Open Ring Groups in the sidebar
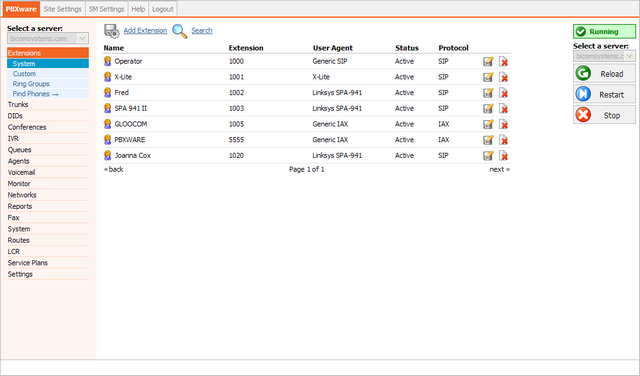The width and height of the screenshot is (640, 376). (x=48, y=84)
